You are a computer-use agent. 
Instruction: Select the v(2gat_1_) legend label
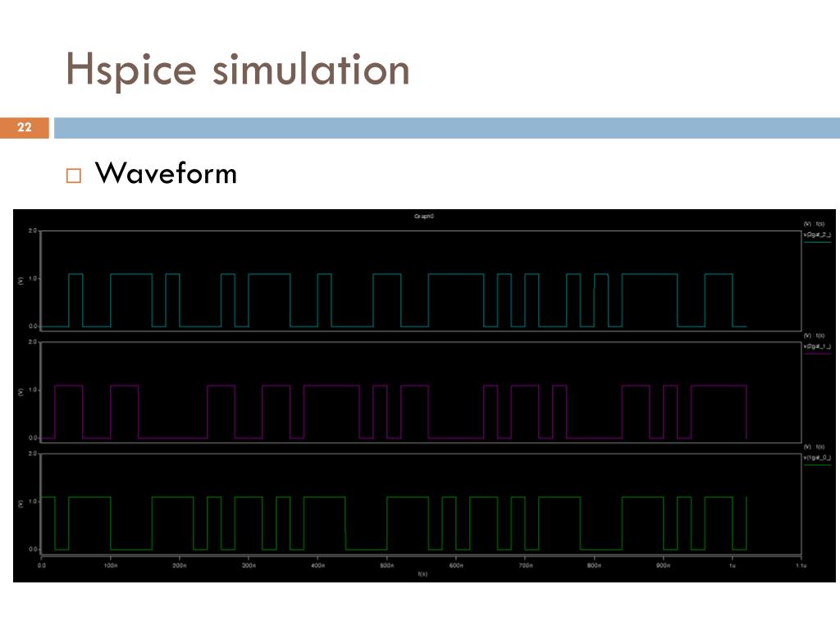816,347
